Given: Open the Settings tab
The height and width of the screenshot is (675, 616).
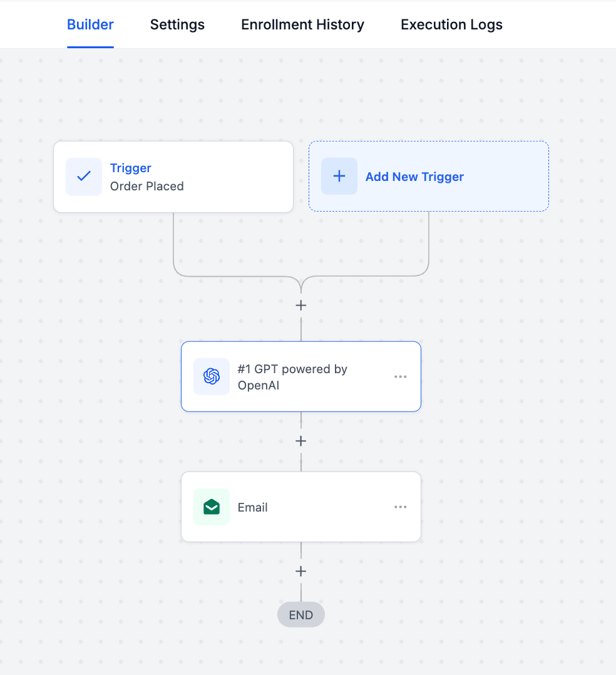Looking at the screenshot, I should coord(177,25).
